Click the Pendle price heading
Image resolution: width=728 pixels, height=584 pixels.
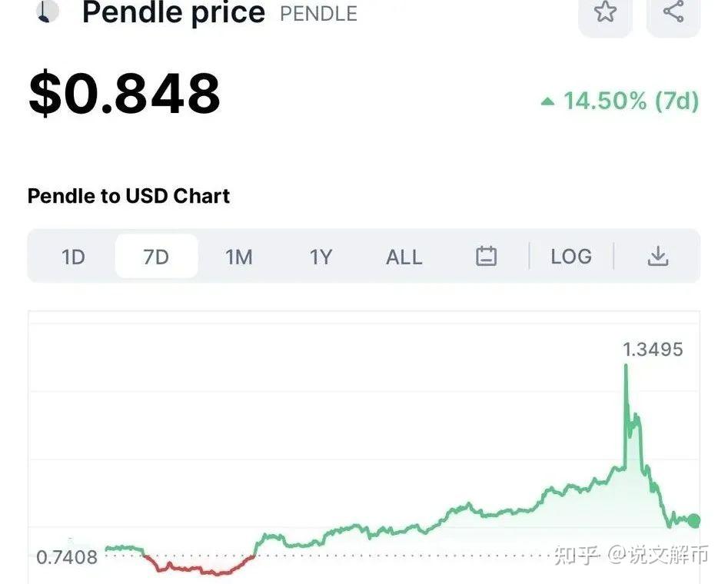(x=173, y=12)
